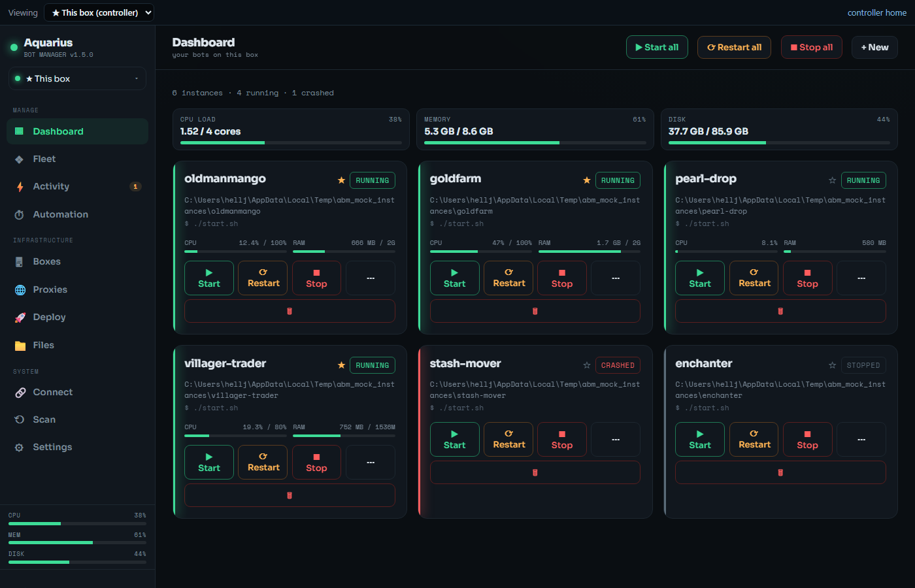This screenshot has height=588, width=915.
Task: Click the Restart all button
Action: [x=734, y=47]
